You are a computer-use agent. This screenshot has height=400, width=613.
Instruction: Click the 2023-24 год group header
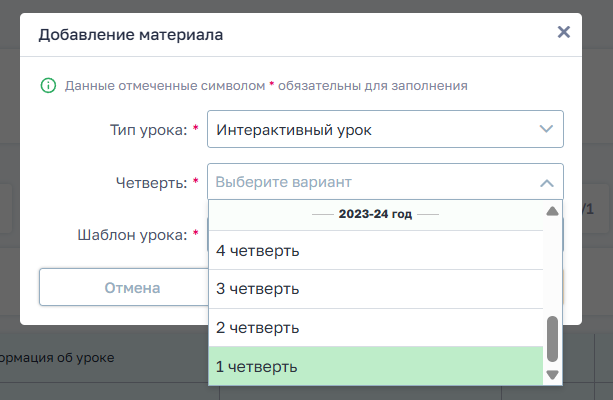pyautogui.click(x=376, y=214)
